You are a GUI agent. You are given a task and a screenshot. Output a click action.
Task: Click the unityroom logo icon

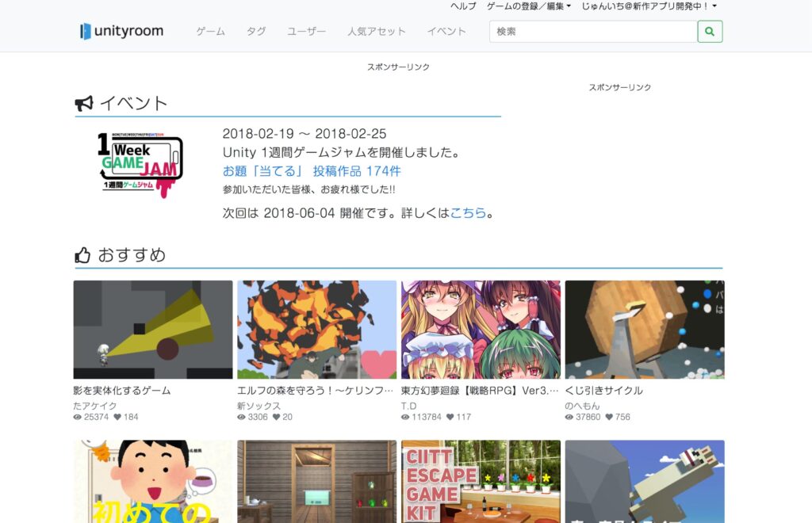[x=85, y=30]
